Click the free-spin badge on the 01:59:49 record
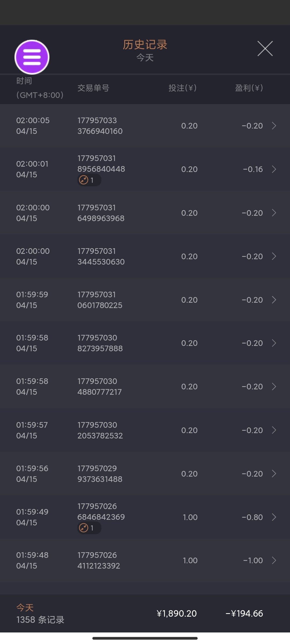 click(89, 528)
